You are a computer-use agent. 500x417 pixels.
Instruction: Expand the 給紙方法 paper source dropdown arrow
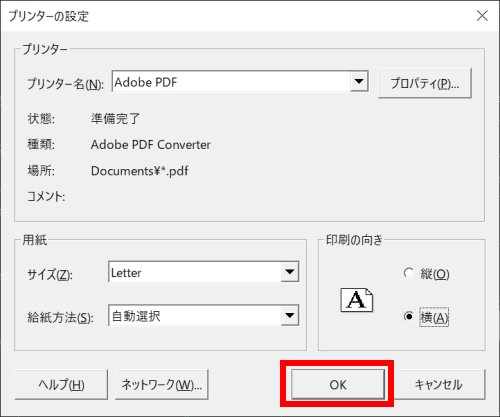tap(290, 315)
